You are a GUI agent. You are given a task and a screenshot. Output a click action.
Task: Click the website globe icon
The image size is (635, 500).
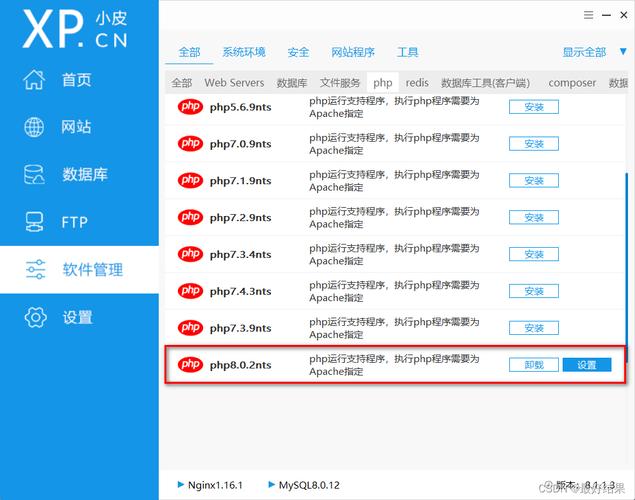[x=34, y=127]
